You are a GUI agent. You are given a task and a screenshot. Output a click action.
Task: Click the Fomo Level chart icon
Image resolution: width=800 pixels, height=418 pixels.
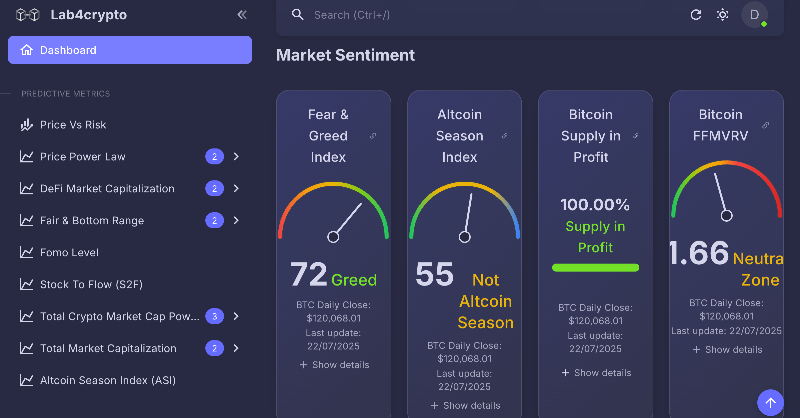27,252
